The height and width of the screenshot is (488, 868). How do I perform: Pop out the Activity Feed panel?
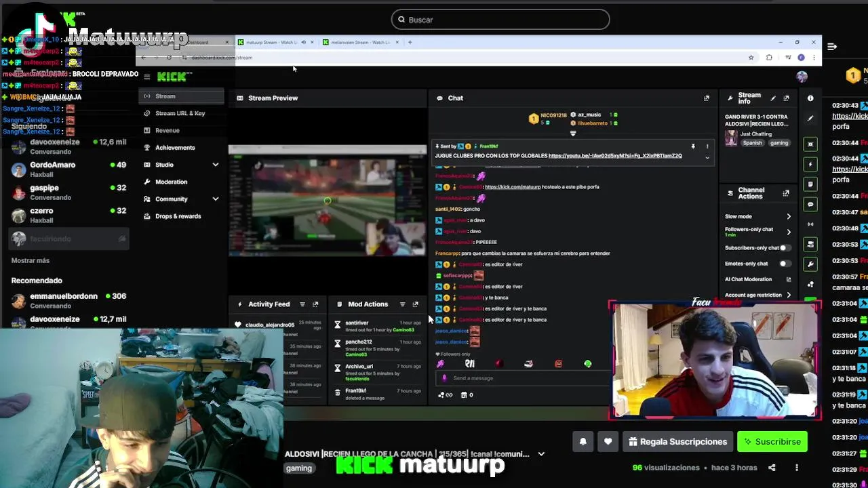click(x=315, y=304)
